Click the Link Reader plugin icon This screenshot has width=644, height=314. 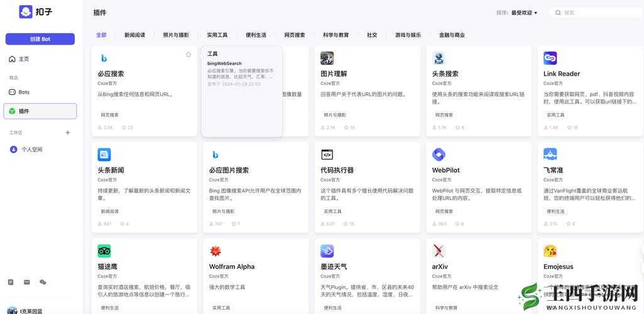point(550,58)
